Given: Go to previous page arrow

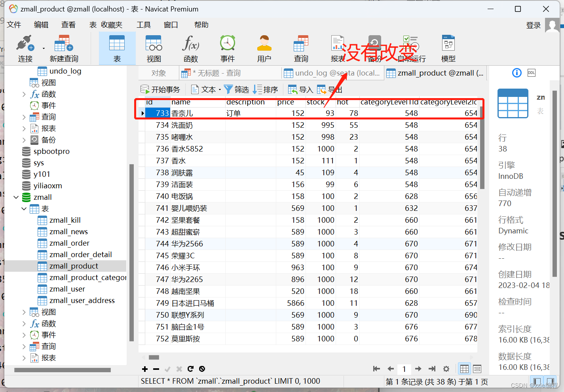Looking at the screenshot, I should [x=391, y=369].
